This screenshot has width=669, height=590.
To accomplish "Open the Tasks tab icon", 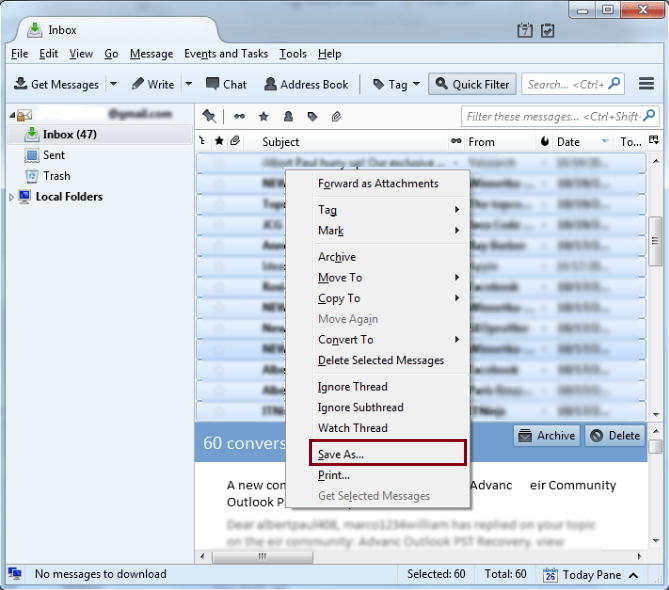I will coord(547,31).
